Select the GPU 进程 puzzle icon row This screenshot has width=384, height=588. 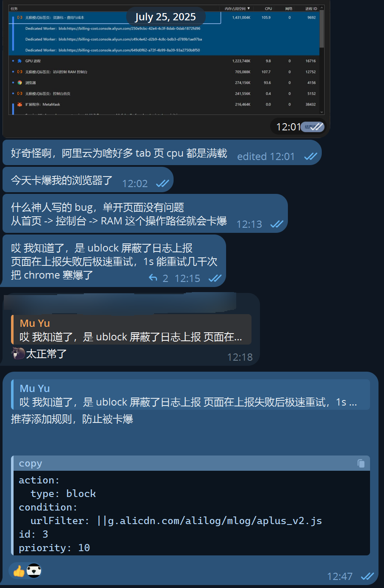(166, 61)
